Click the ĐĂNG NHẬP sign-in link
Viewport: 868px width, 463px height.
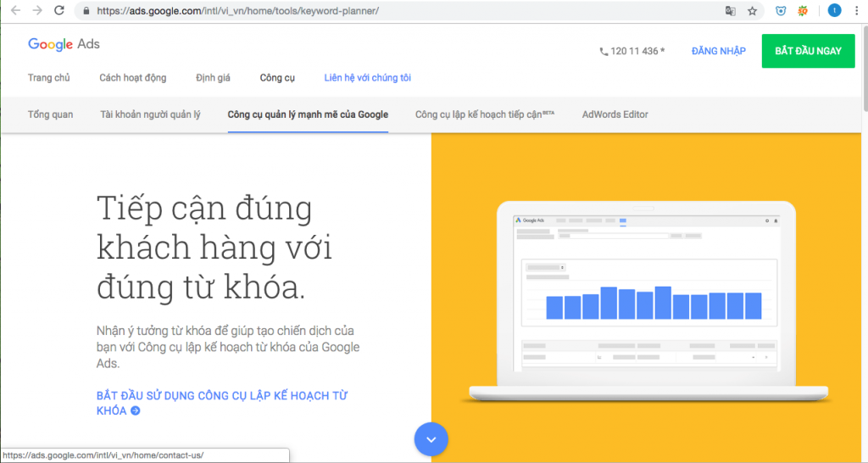point(718,51)
